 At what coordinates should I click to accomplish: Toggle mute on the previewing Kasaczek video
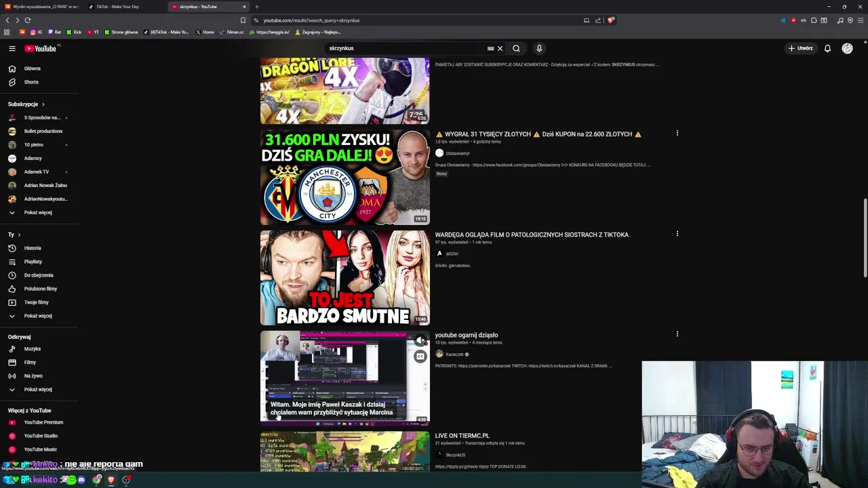420,340
